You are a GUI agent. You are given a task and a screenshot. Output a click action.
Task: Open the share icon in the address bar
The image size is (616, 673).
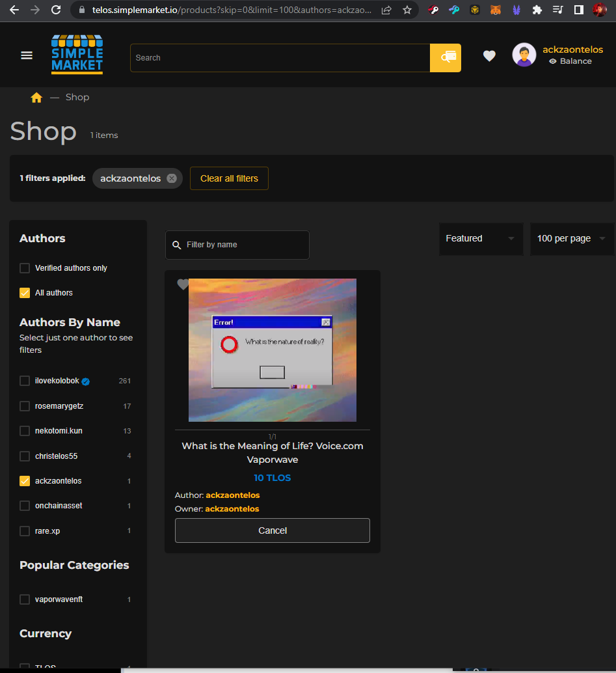coord(386,10)
